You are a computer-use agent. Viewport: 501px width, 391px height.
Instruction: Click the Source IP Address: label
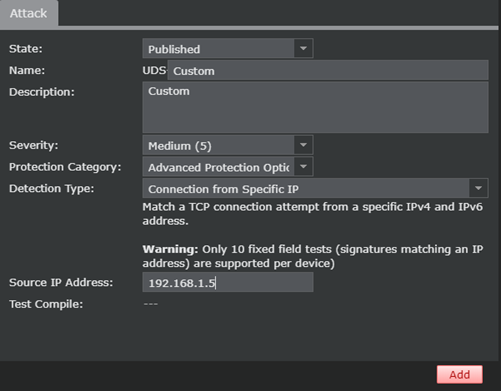tap(61, 283)
